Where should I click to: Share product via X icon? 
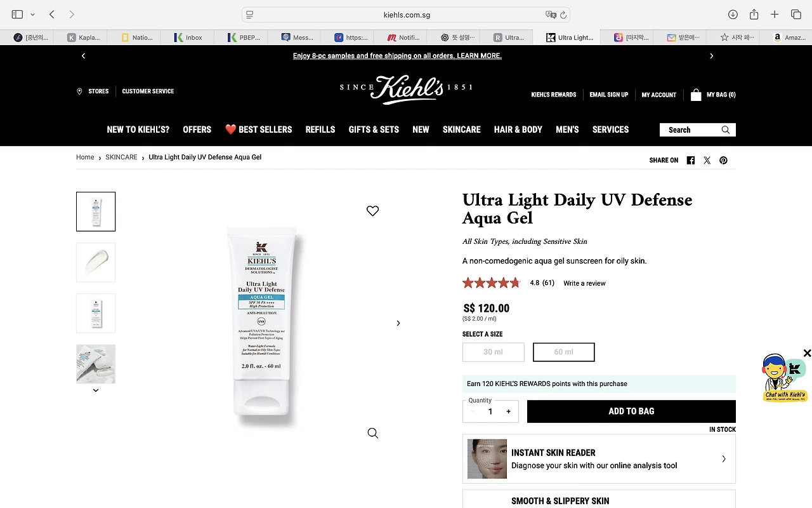coord(707,161)
